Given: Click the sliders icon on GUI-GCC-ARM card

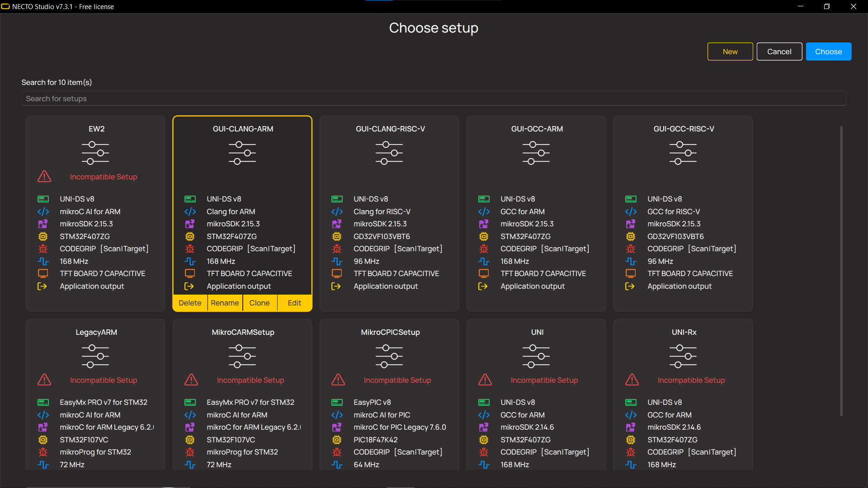Looking at the screenshot, I should click(x=536, y=153).
